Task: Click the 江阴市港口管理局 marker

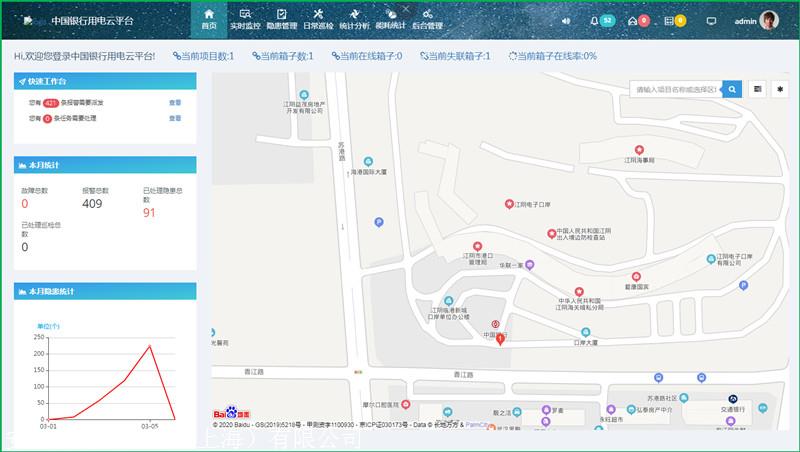Action: coord(478,247)
